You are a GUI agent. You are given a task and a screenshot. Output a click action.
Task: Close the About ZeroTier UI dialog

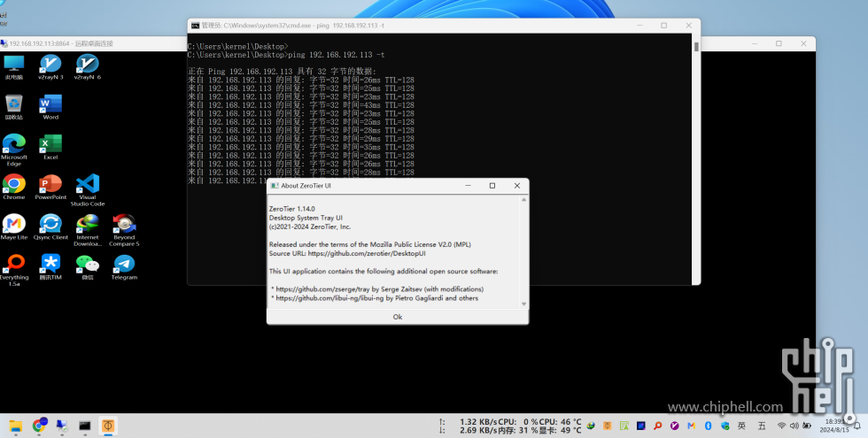point(517,186)
